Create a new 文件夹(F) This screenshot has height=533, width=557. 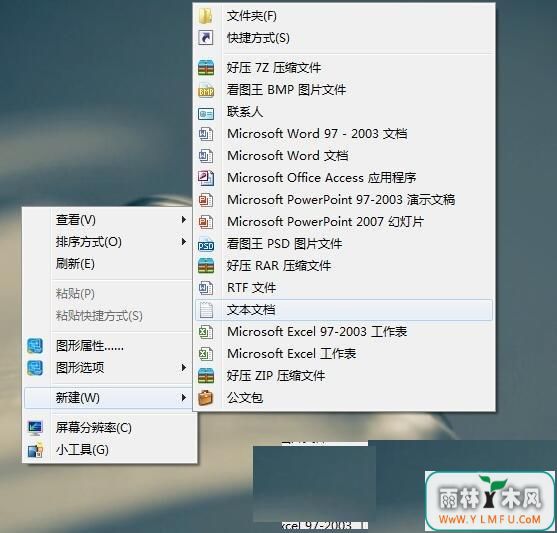point(344,16)
